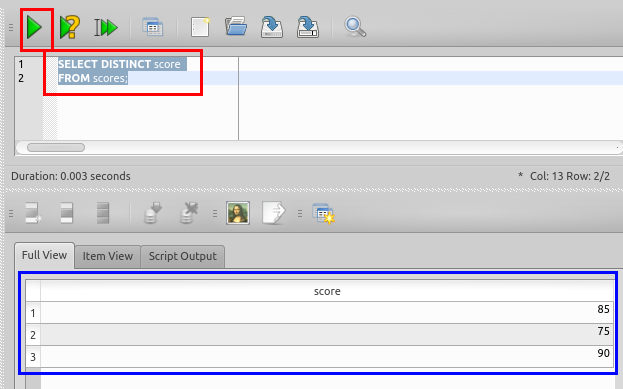Clear editor using the blank page icon

click(x=200, y=27)
